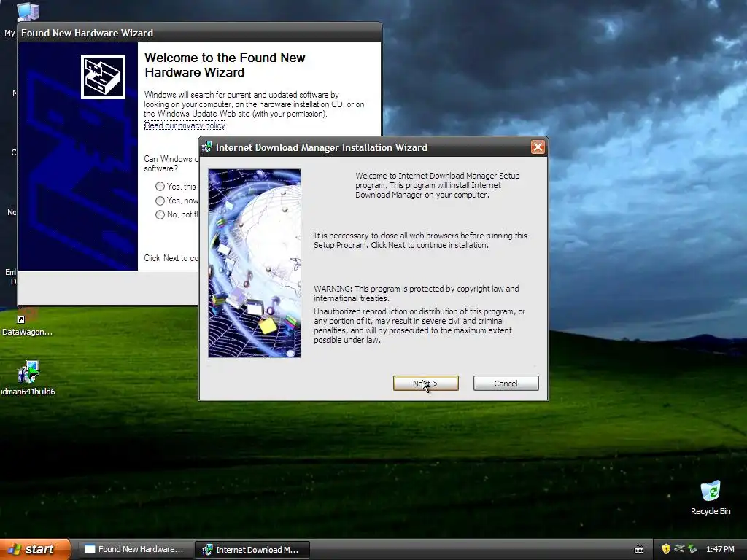Click the security shield tray icon
747x560 pixels.
pos(666,549)
